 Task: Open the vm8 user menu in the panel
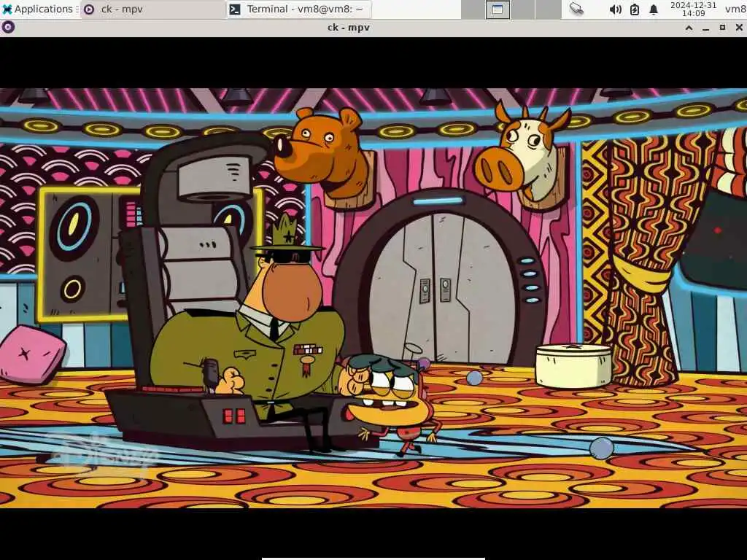coord(735,9)
